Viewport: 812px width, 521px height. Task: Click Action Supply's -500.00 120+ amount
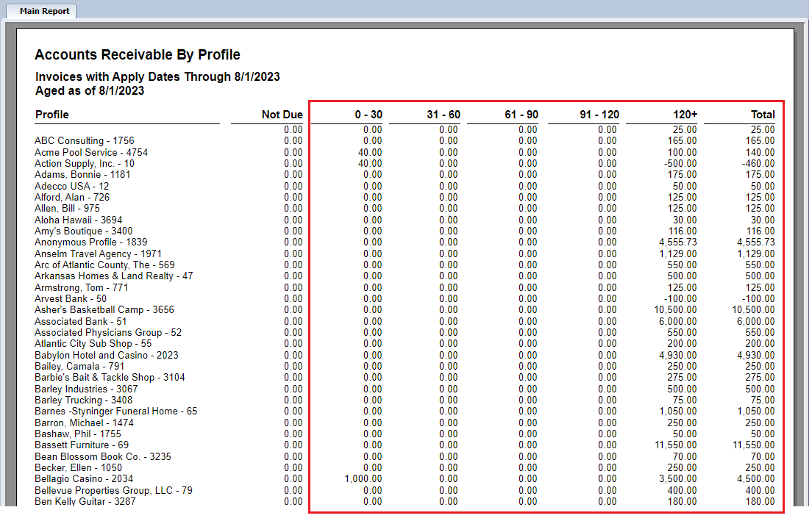pos(681,163)
